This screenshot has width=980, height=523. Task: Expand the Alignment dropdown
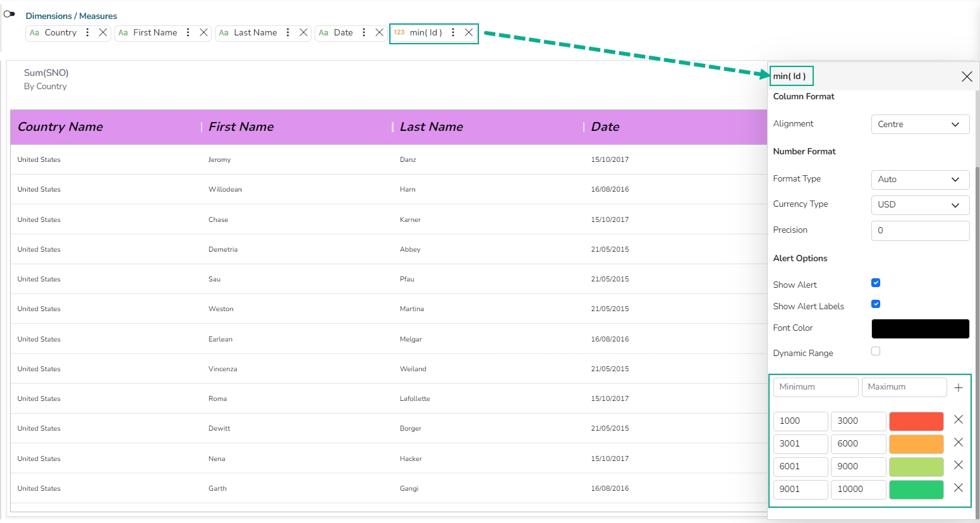click(x=919, y=125)
